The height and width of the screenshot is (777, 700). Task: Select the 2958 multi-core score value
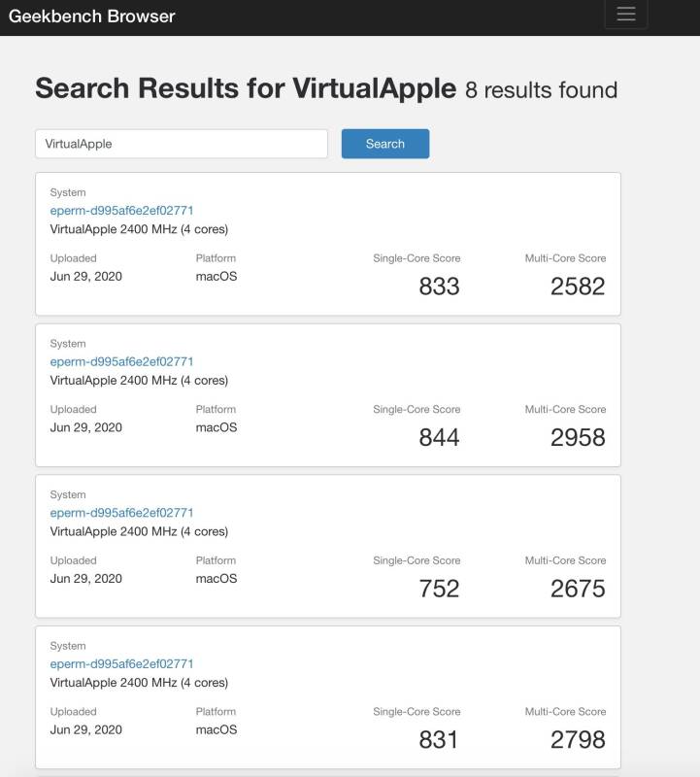pos(578,437)
